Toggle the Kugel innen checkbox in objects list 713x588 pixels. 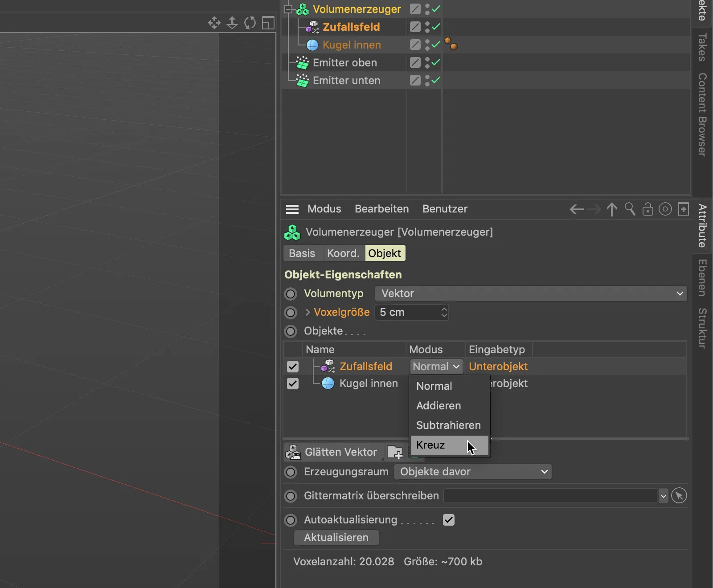click(x=293, y=384)
